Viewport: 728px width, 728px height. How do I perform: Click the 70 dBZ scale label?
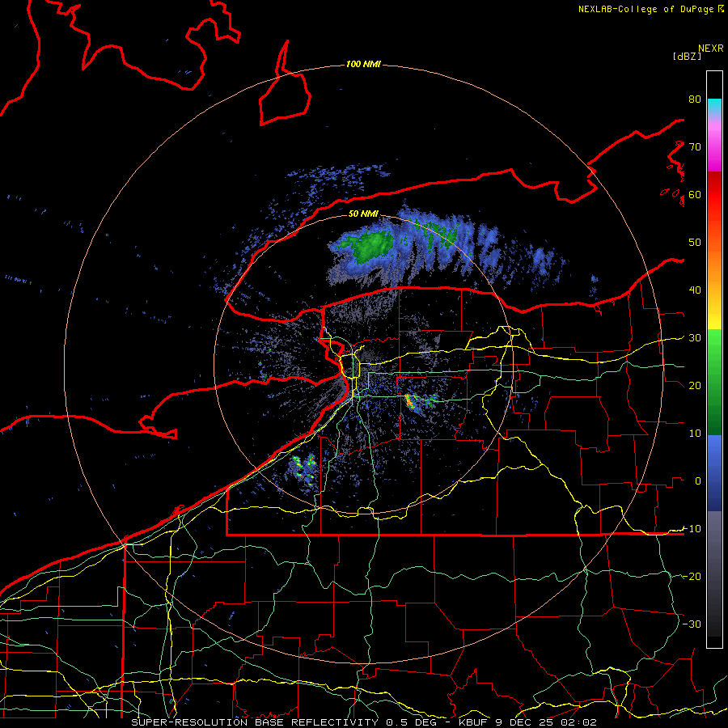pyautogui.click(x=695, y=146)
